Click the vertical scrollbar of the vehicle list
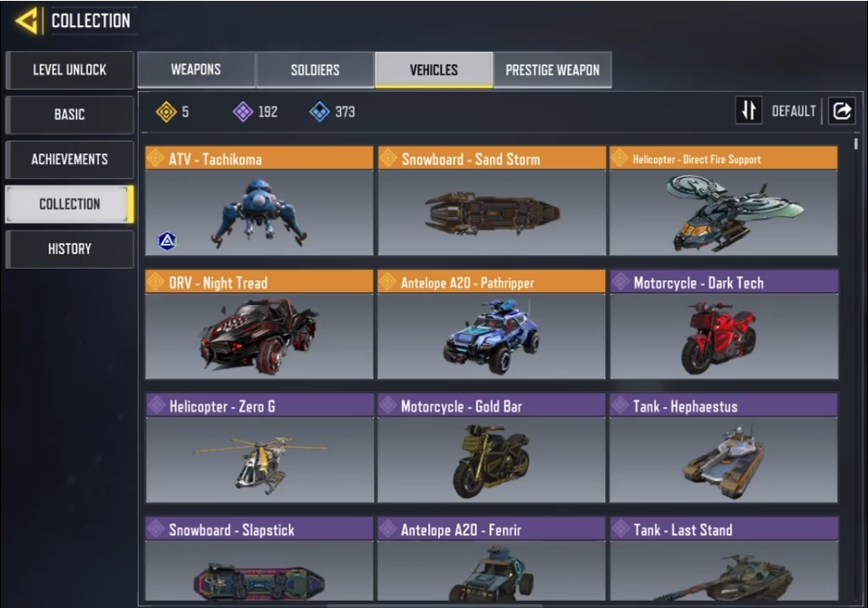 [856, 144]
